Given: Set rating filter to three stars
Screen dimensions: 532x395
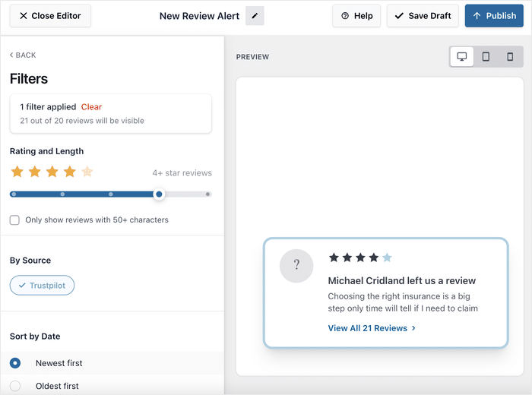Looking at the screenshot, I should click(52, 172).
